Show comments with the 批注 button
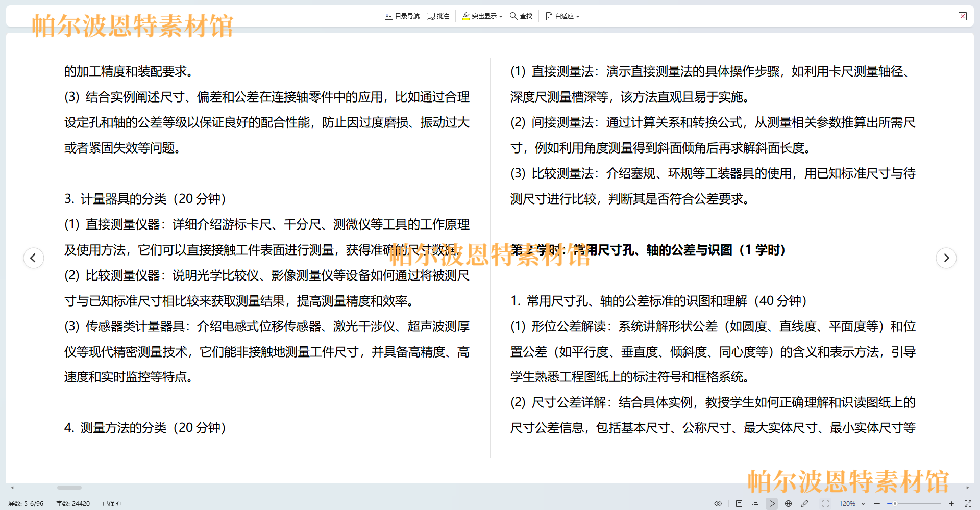The height and width of the screenshot is (510, 980). click(x=437, y=16)
